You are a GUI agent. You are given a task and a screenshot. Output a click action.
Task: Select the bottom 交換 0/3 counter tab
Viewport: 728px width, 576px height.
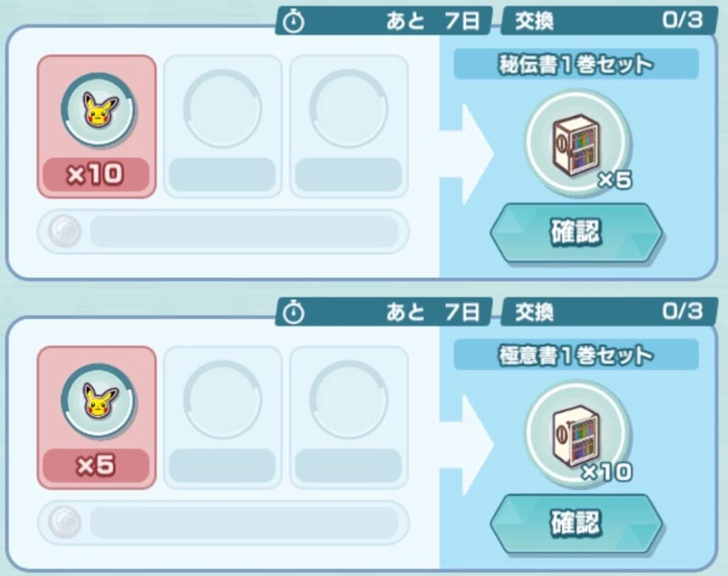609,311
